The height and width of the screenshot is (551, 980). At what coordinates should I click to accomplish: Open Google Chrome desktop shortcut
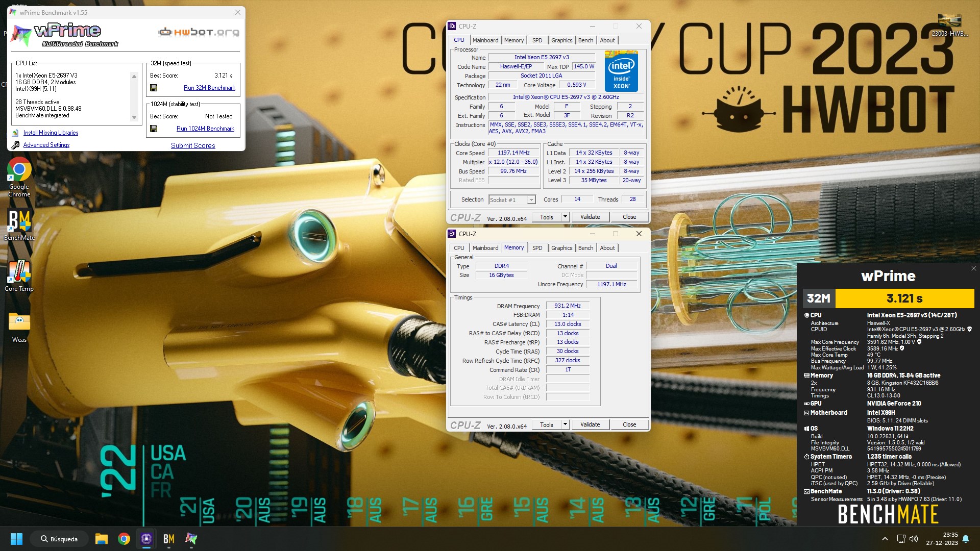point(19,177)
